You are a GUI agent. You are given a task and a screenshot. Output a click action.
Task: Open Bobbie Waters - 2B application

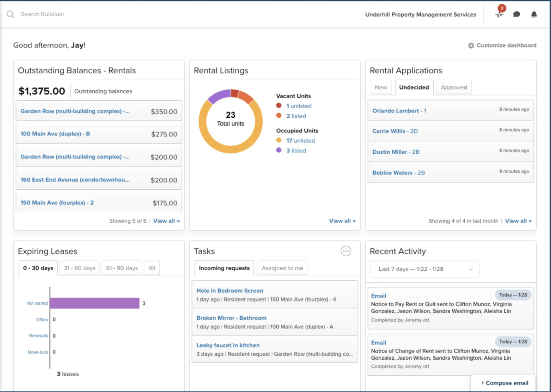tap(451, 172)
